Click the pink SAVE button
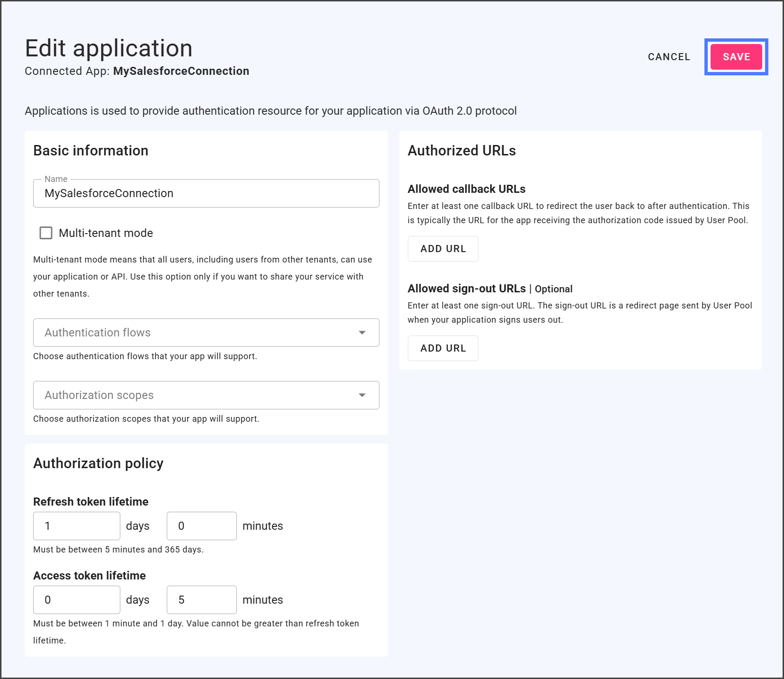Screen dimensions: 784x679 click(x=736, y=57)
